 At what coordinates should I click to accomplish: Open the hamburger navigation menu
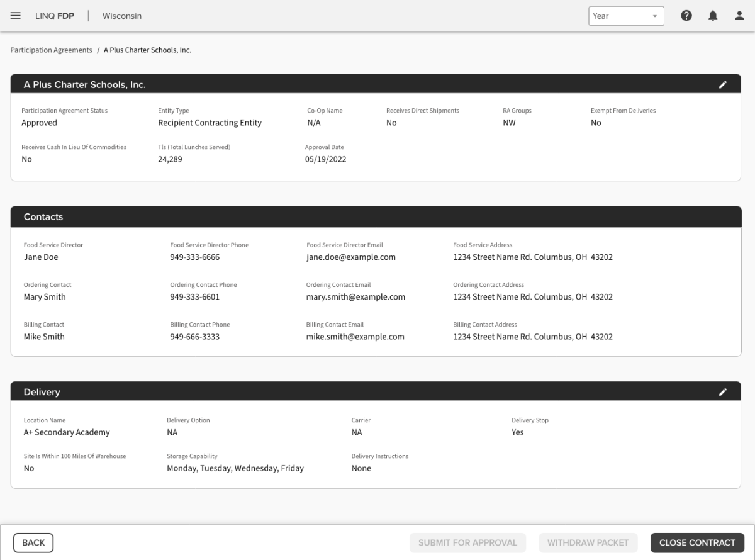(16, 16)
